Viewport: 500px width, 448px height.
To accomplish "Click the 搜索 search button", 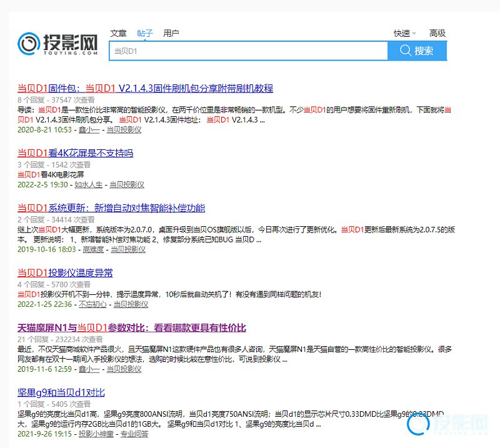I will 417,51.
